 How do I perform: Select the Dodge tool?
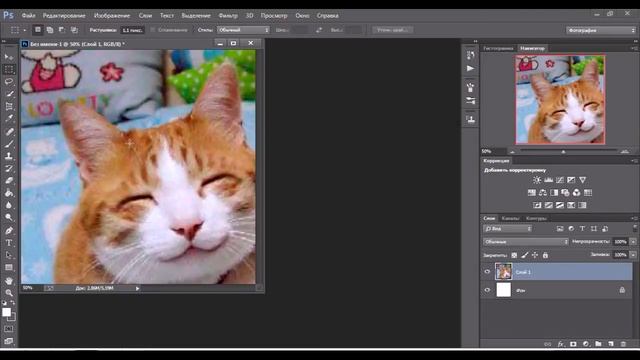point(9,218)
